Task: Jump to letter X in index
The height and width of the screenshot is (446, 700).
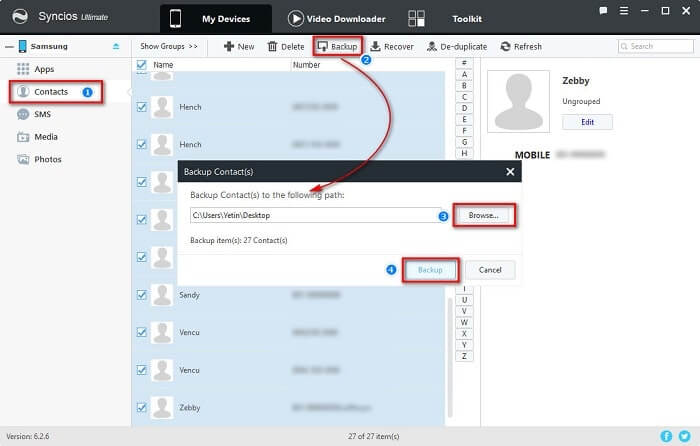Action: (464, 333)
